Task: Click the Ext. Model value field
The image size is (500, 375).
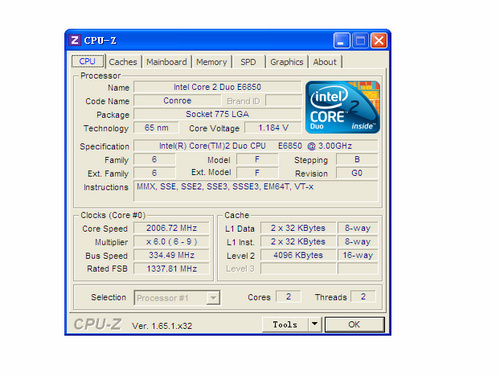Action: coord(257,173)
